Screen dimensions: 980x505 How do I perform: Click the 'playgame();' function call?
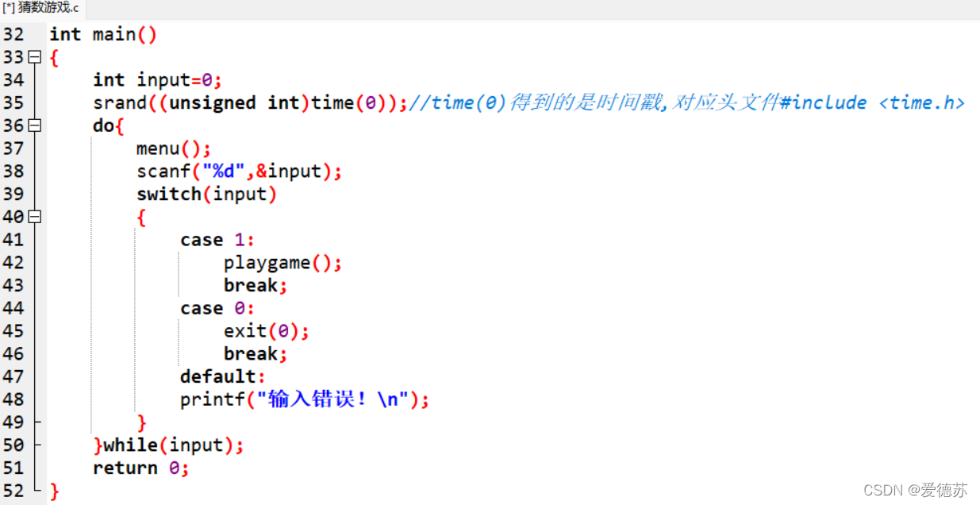[282, 264]
